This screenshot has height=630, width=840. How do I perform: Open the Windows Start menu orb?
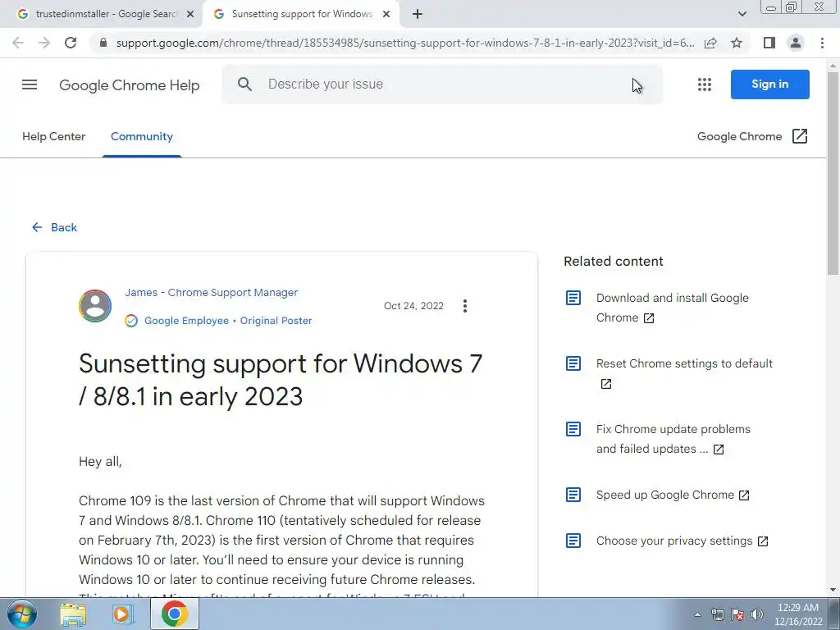22,614
